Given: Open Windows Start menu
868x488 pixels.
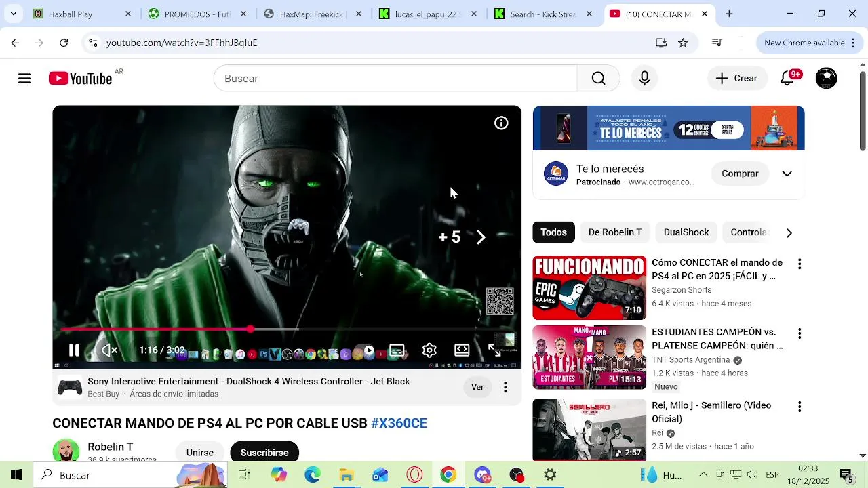Looking at the screenshot, I should 16,475.
